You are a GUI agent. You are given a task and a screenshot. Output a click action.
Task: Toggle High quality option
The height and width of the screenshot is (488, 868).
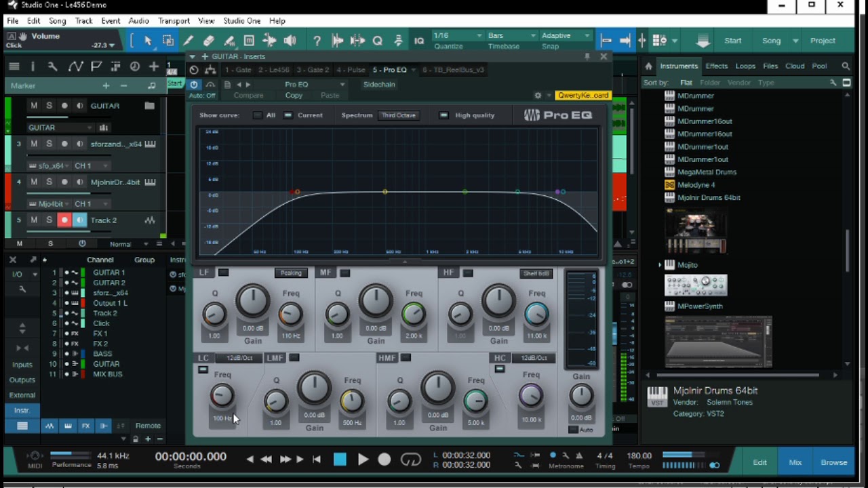tap(443, 115)
